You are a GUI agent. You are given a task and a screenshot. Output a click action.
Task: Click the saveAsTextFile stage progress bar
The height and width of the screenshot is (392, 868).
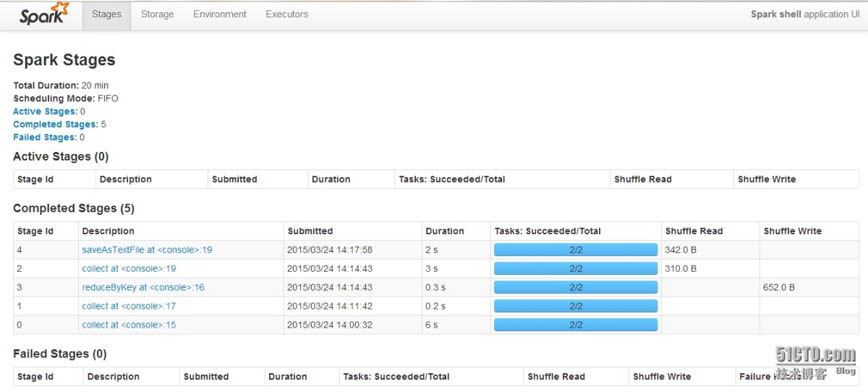pyautogui.click(x=575, y=250)
